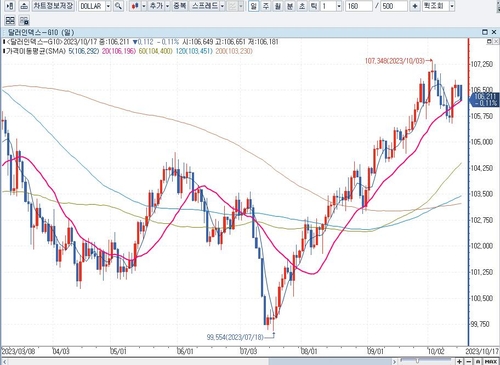Select the 틱 tick period toggle
The image size is (500, 365).
tap(314, 6)
